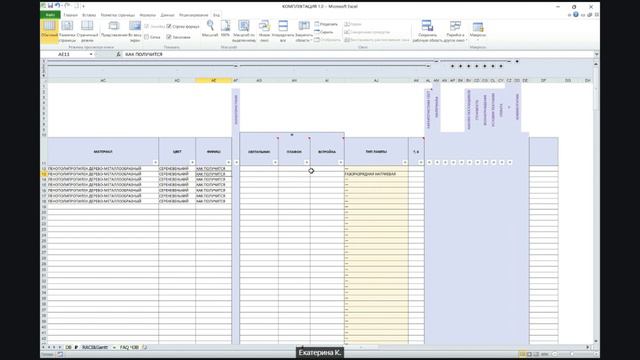Click the zoom slider in status bar
This screenshot has height=360, width=640.
tap(572, 354)
